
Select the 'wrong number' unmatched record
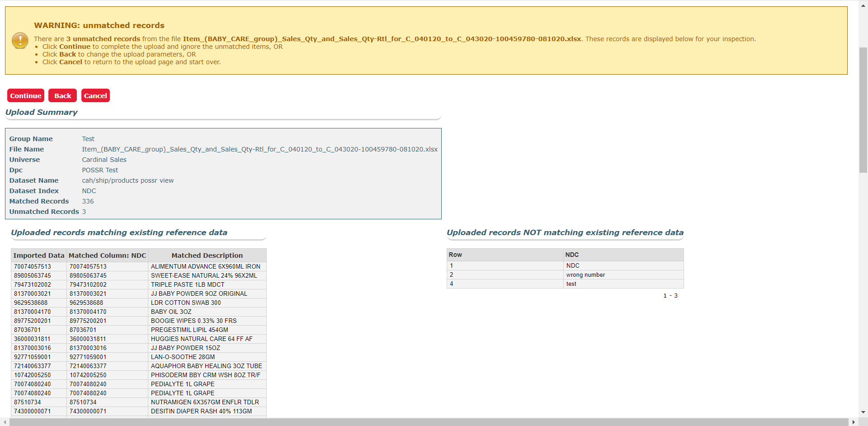pos(585,275)
